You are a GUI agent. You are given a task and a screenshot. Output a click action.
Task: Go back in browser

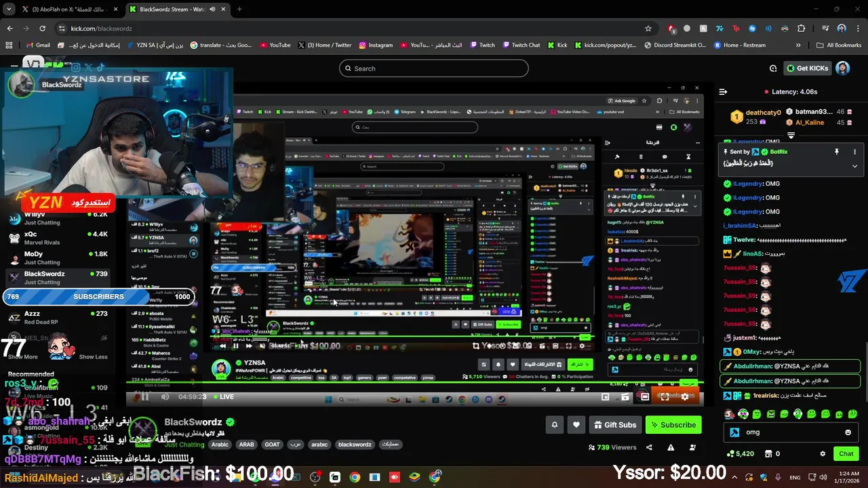tap(9, 28)
